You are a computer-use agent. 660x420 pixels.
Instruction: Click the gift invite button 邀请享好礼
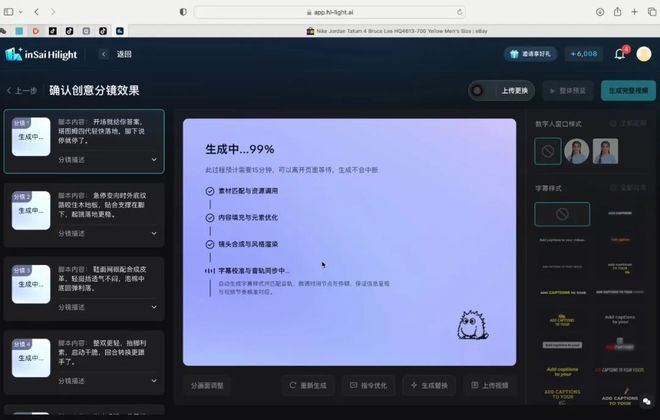coord(530,54)
